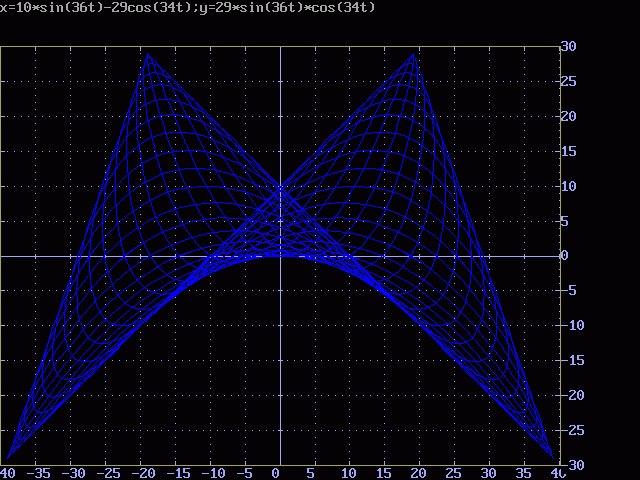
Task: Click the x-axis tick label 20
Action: tap(417, 473)
